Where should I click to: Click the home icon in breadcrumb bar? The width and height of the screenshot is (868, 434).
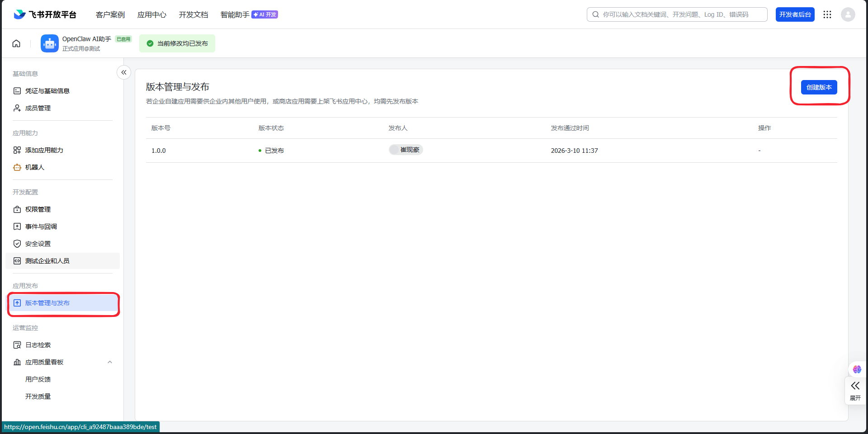click(16, 43)
